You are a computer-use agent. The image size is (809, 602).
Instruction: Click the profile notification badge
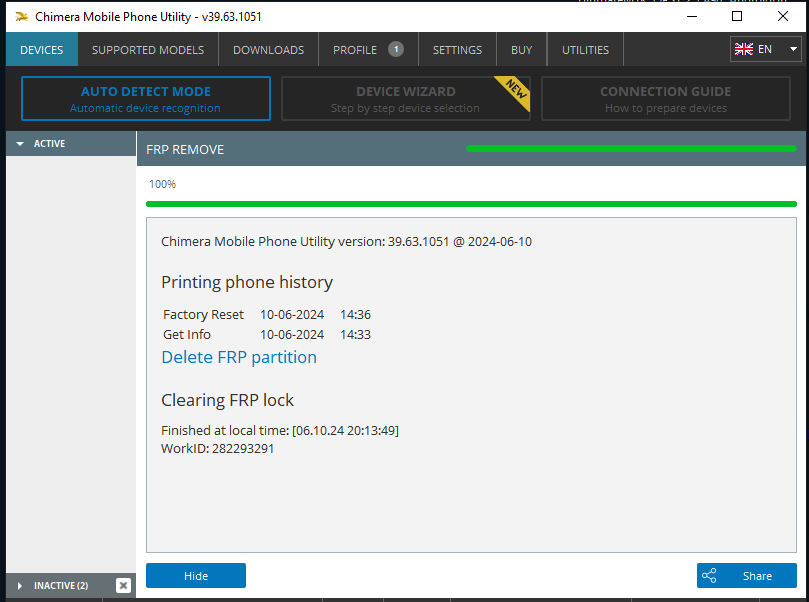396,49
